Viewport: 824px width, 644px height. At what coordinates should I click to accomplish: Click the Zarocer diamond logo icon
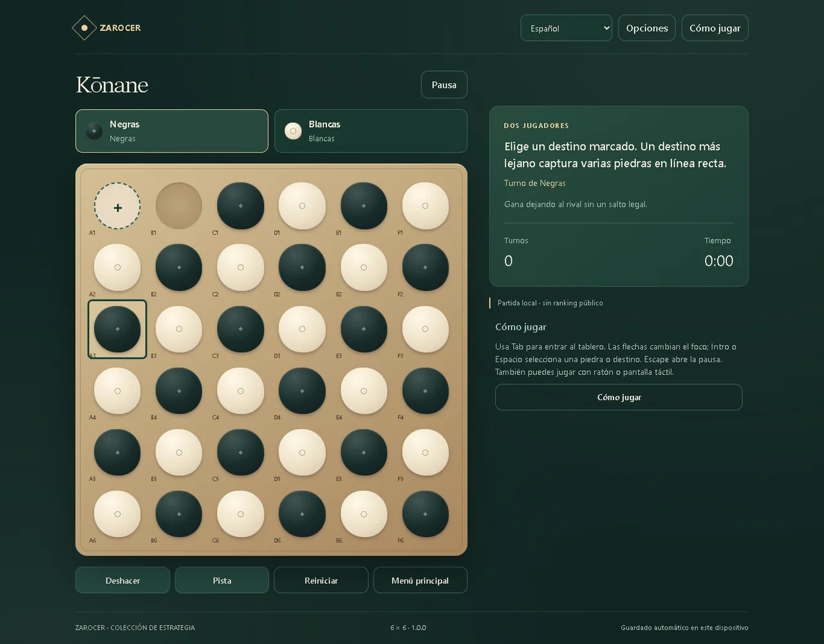(x=84, y=28)
